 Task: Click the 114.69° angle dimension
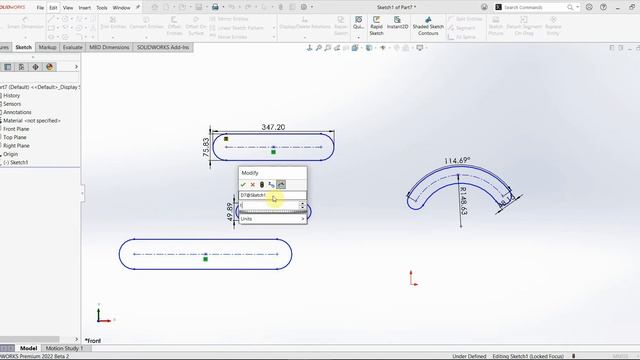click(457, 161)
